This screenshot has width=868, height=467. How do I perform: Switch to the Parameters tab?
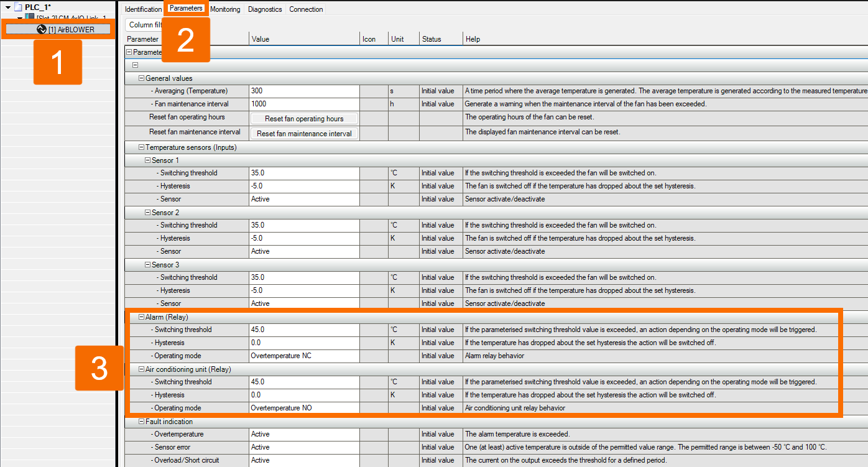(x=186, y=9)
